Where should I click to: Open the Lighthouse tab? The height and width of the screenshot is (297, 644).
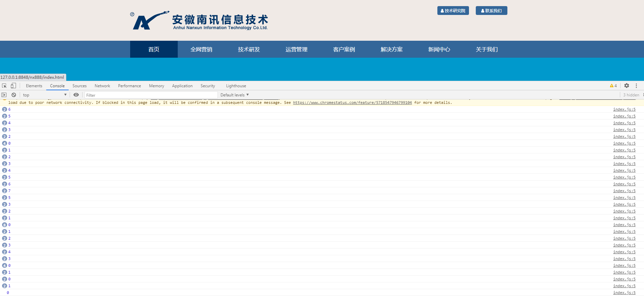[x=236, y=86]
